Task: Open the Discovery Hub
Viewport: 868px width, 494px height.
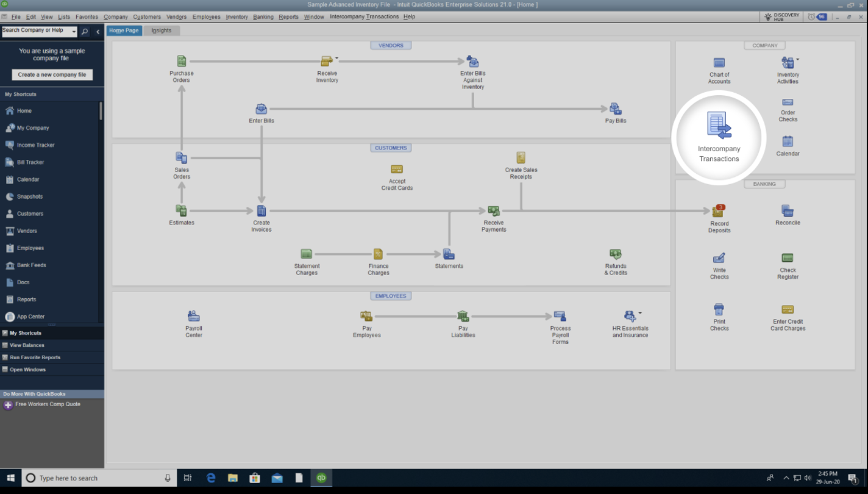Action: pyautogui.click(x=781, y=17)
